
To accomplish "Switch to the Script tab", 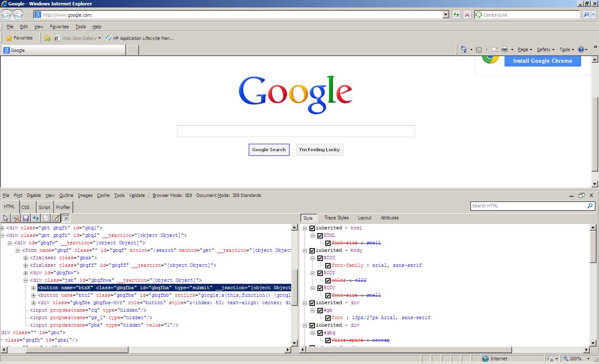I will tap(45, 207).
